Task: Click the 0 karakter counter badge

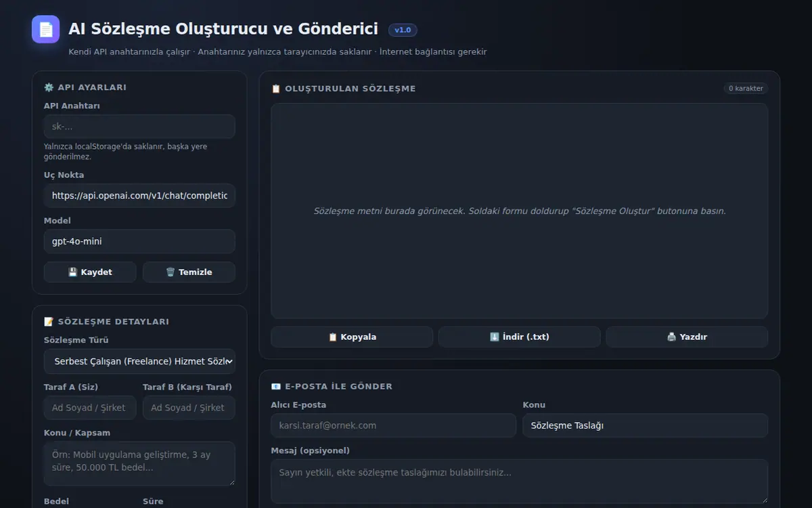Action: [746, 89]
